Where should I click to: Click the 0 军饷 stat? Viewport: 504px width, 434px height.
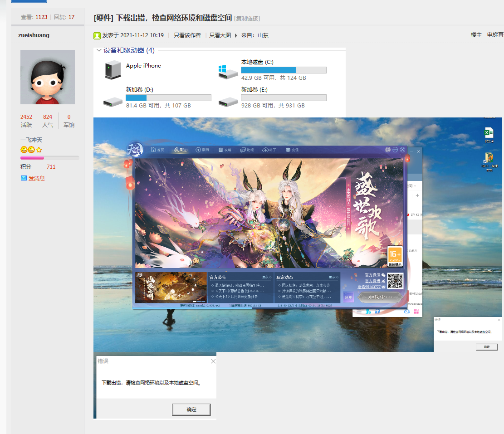(69, 121)
